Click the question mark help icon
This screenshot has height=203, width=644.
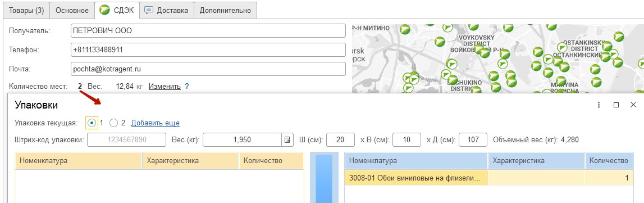(x=186, y=86)
